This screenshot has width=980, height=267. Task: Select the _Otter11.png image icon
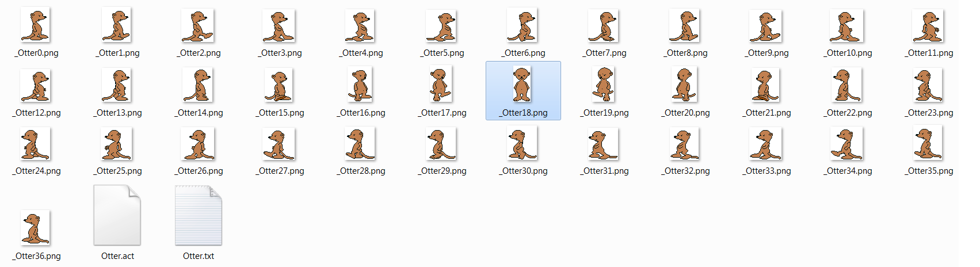click(x=928, y=26)
